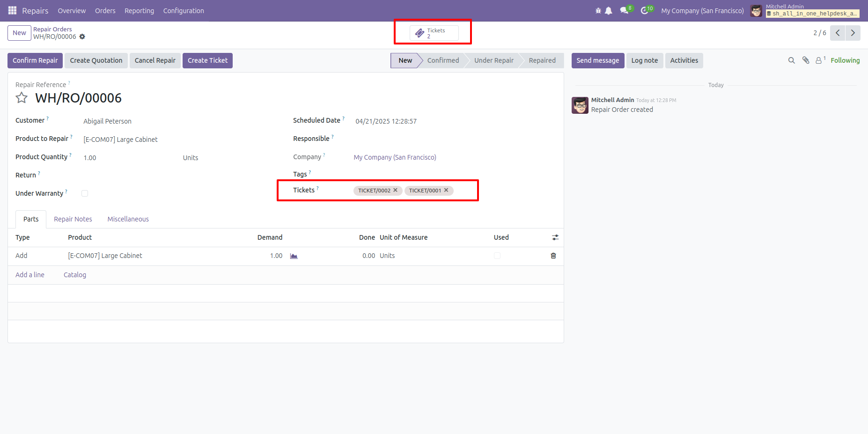Click the bug debug icon

click(598, 11)
